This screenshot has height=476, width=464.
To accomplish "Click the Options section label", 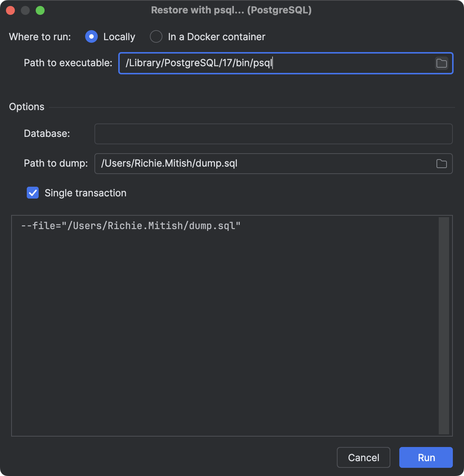I will tap(26, 107).
